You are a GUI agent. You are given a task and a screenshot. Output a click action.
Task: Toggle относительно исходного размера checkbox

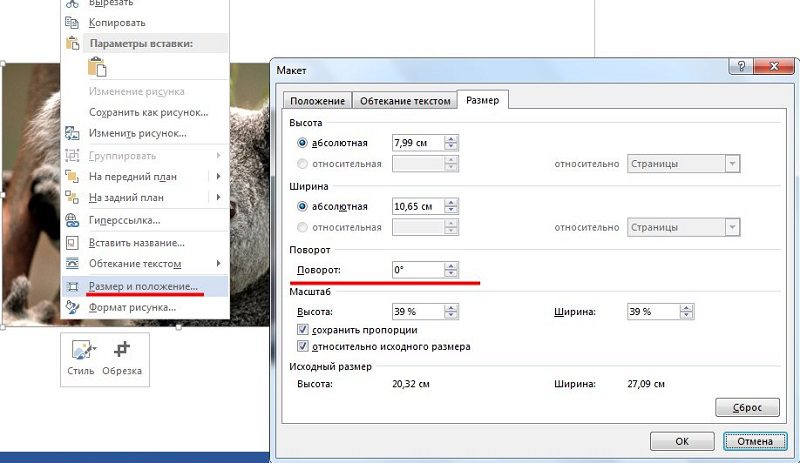click(x=303, y=347)
